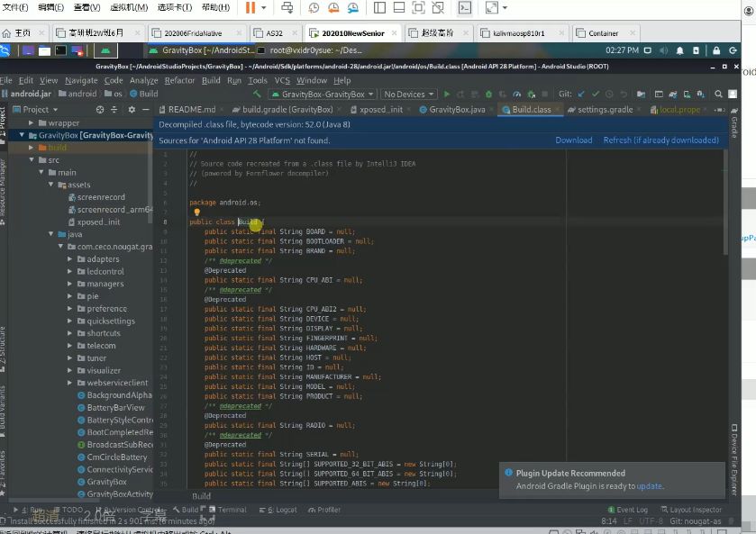Hide the Project panel with minus icon
This screenshot has width=756, height=534.
(146, 109)
